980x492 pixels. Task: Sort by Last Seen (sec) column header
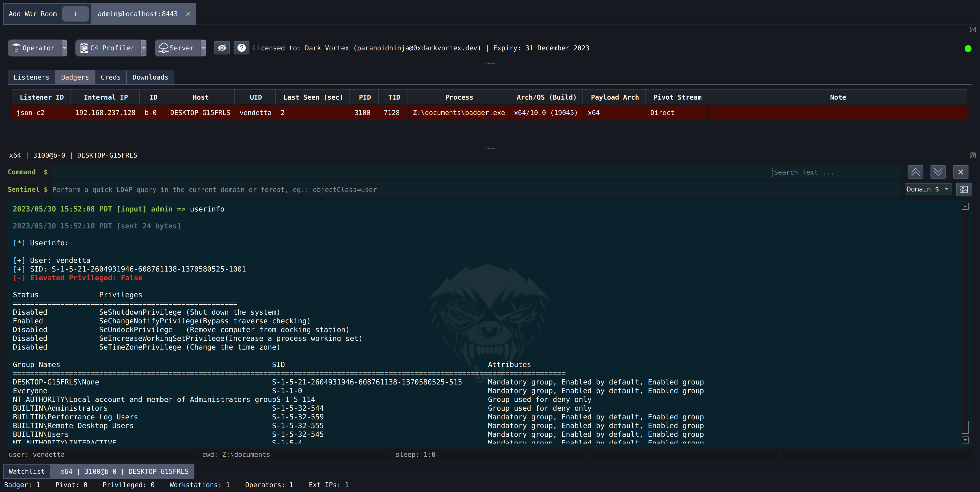(x=313, y=98)
